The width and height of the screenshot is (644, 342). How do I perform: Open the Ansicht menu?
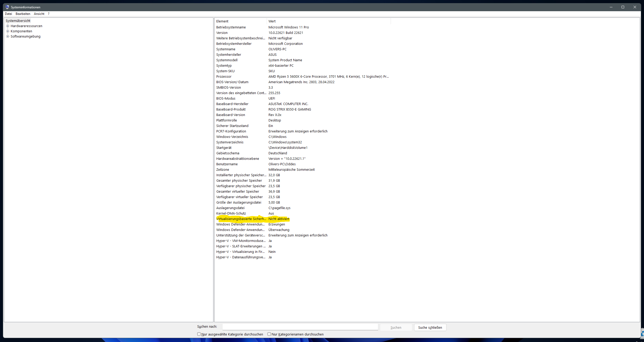[x=39, y=14]
